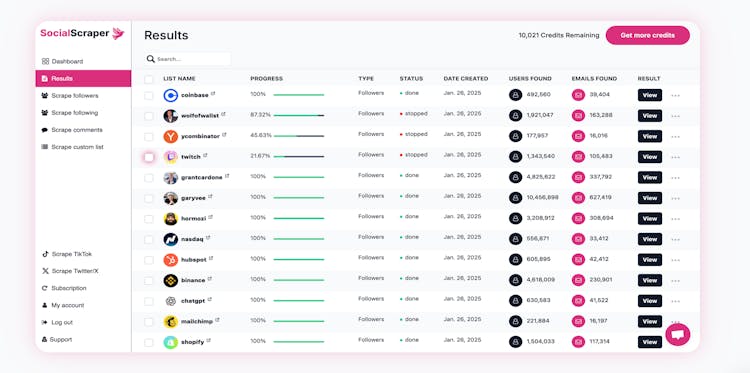Open more options for wolfofwallst row
This screenshot has height=373, width=750.
[675, 116]
